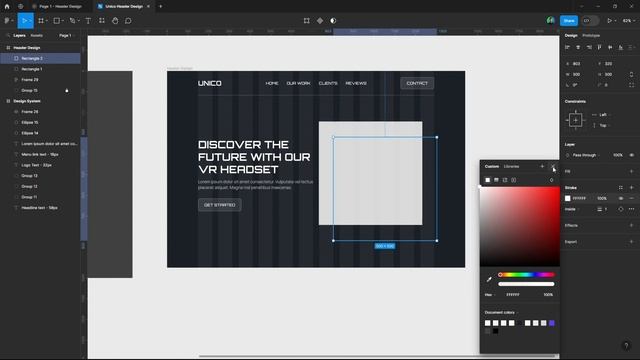Click the Align vertical centers icon
Screen dimensions: 640x360
610,47
